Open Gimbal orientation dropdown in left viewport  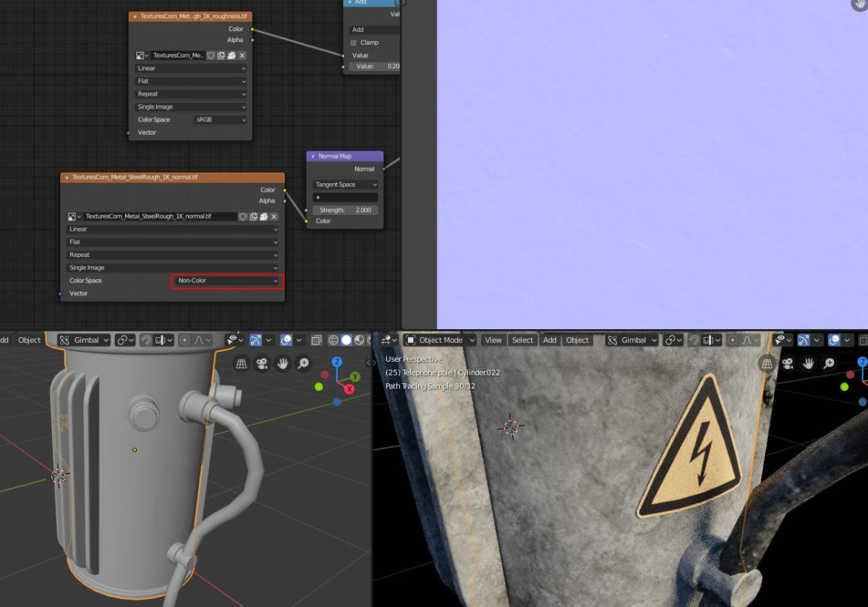click(84, 340)
